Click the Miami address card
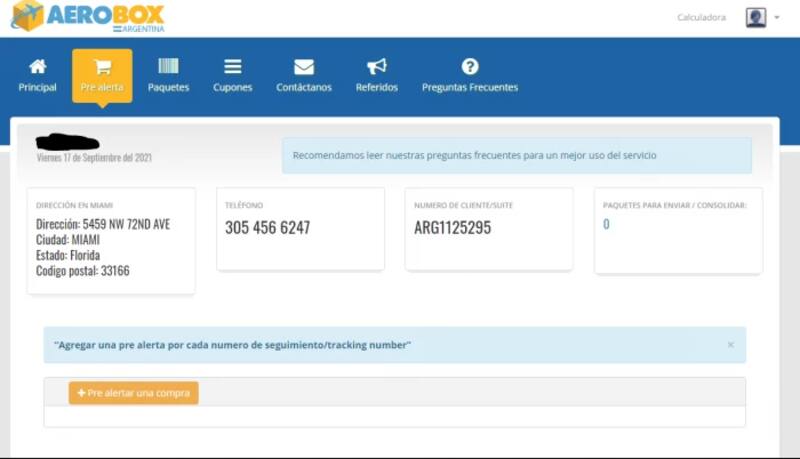The width and height of the screenshot is (800, 459). pos(110,241)
